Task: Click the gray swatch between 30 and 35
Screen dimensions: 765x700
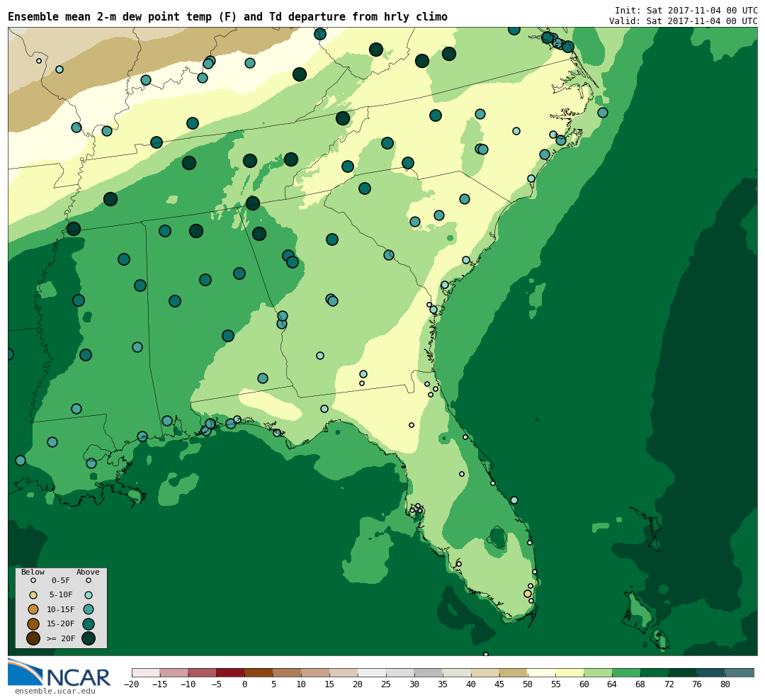Action: (x=429, y=672)
